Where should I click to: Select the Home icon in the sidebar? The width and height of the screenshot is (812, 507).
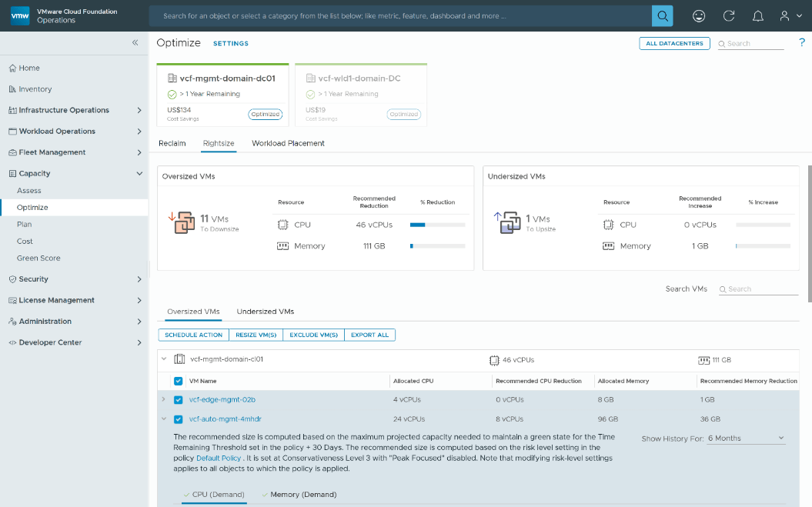click(12, 68)
